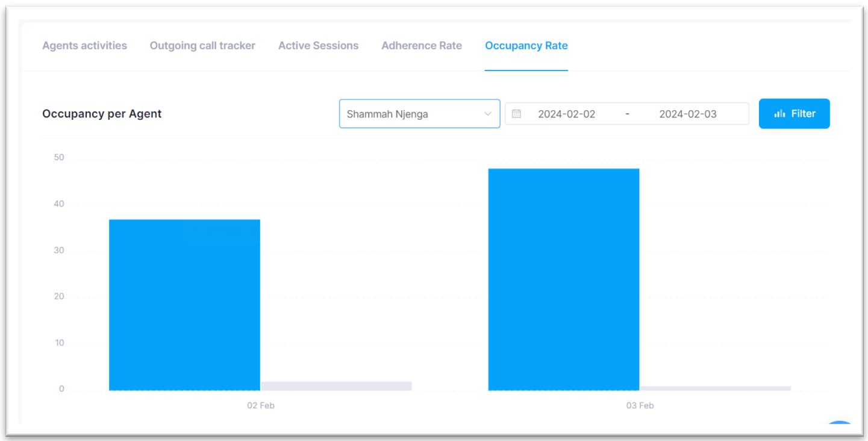Select the blue bar for 02 Feb

click(184, 305)
